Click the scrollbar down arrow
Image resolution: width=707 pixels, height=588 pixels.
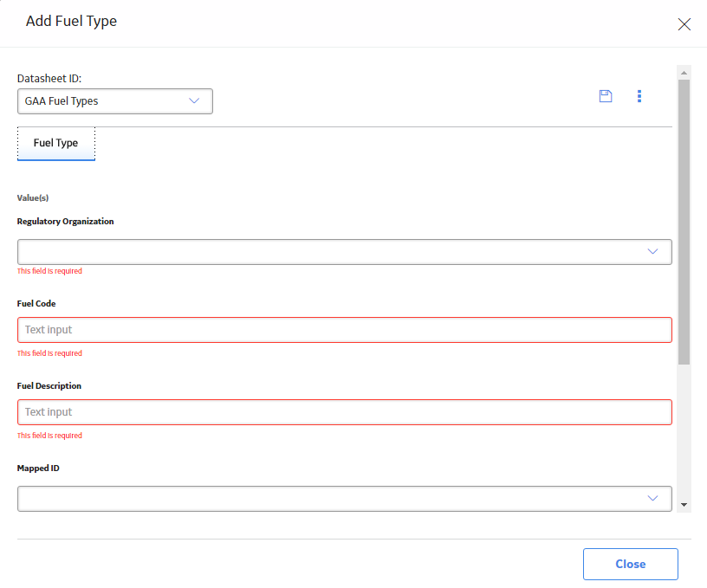click(684, 505)
